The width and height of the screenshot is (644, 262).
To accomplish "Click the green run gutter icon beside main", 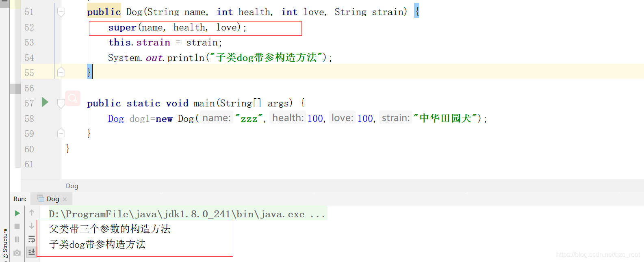I will pos(45,102).
